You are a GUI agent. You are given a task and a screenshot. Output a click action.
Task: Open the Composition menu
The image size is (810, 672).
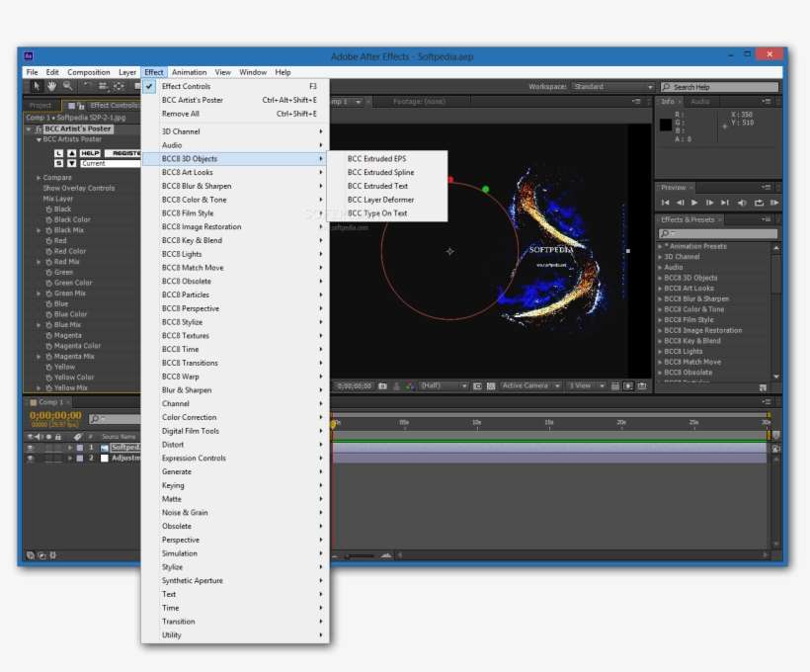88,72
